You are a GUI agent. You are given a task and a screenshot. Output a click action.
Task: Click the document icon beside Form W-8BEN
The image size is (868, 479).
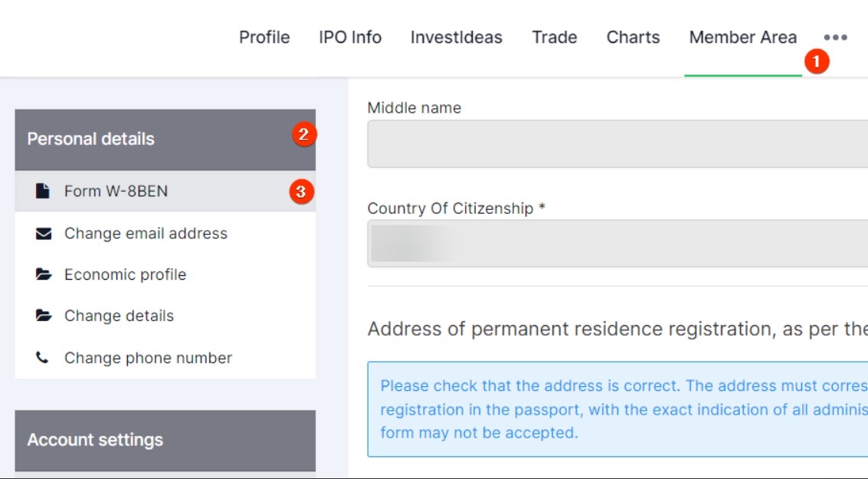click(43, 191)
